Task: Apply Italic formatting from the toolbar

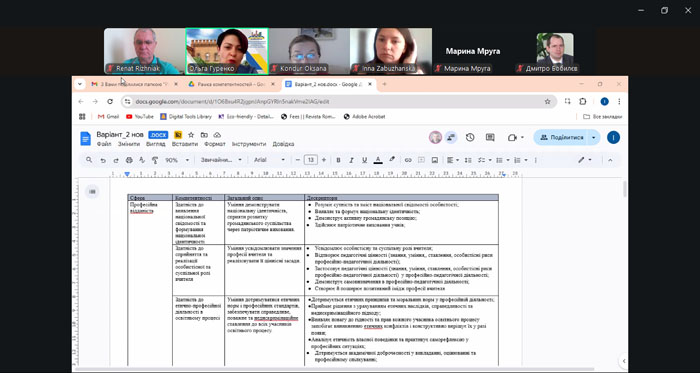Action: (x=351, y=160)
